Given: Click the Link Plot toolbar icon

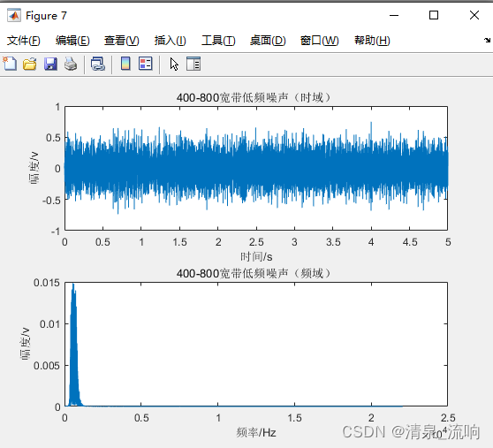Looking at the screenshot, I should click(98, 65).
